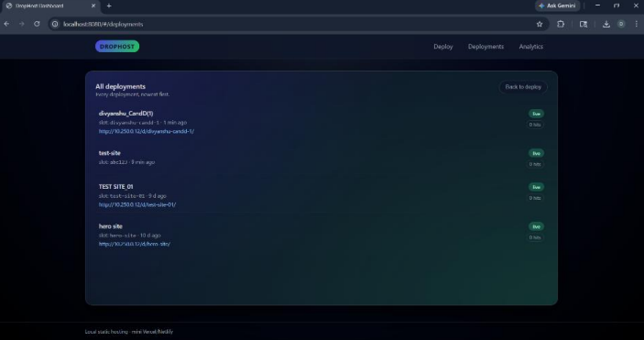This screenshot has width=644, height=340.
Task: Click the Ask Gemini button
Action: pos(557,5)
